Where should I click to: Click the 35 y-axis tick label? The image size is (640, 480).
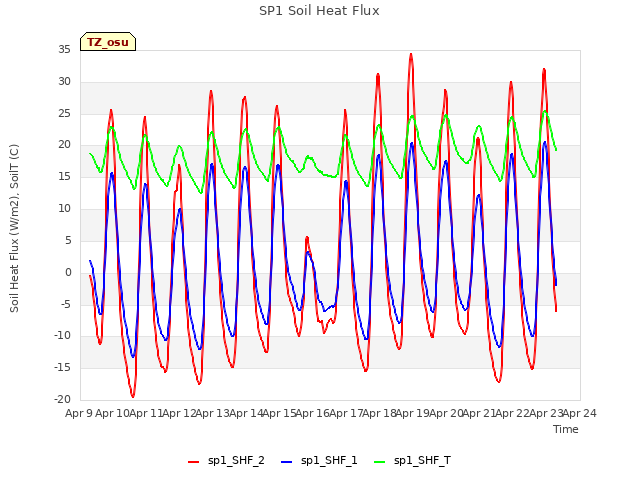(64, 50)
